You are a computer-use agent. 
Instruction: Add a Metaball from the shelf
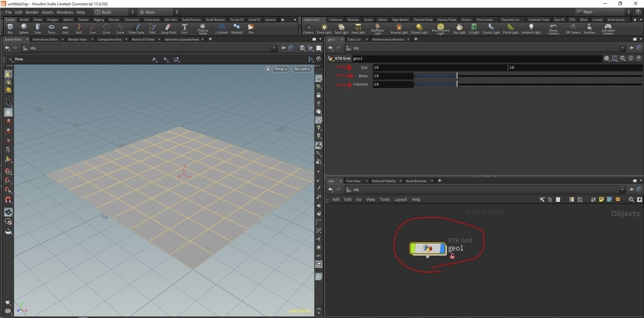pyautogui.click(x=237, y=29)
